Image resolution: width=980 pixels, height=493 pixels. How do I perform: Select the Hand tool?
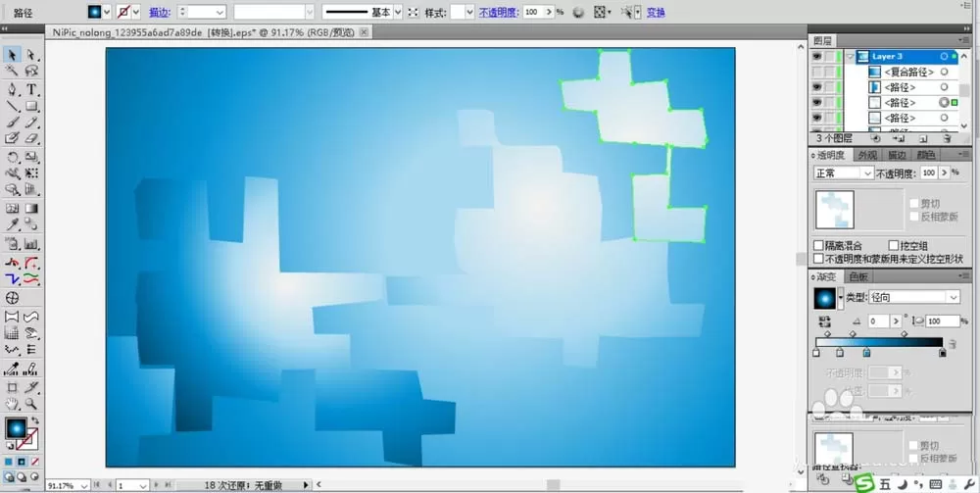coord(12,404)
